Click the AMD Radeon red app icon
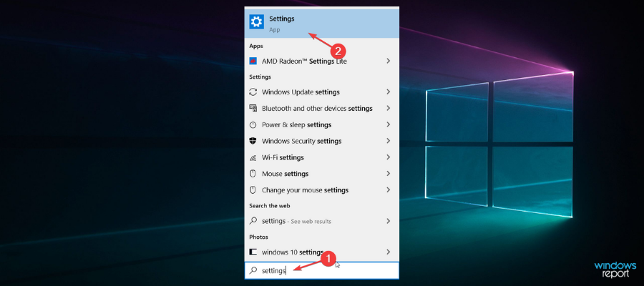Image resolution: width=644 pixels, height=286 pixels. (253, 61)
